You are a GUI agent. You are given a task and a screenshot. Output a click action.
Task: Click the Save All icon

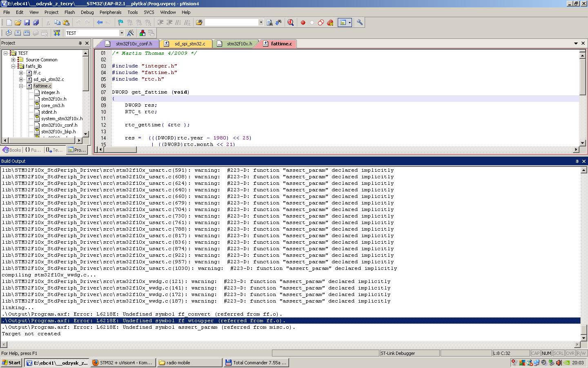click(36, 22)
